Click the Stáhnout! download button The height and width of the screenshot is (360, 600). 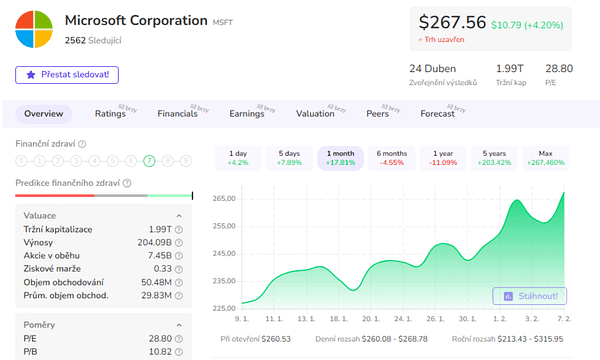(530, 296)
